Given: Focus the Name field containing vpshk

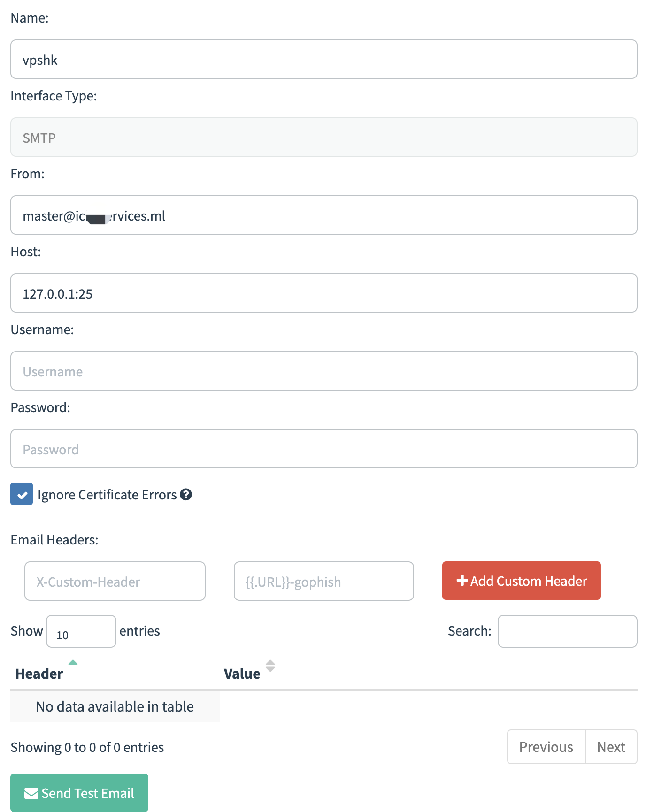Looking at the screenshot, I should [x=324, y=59].
